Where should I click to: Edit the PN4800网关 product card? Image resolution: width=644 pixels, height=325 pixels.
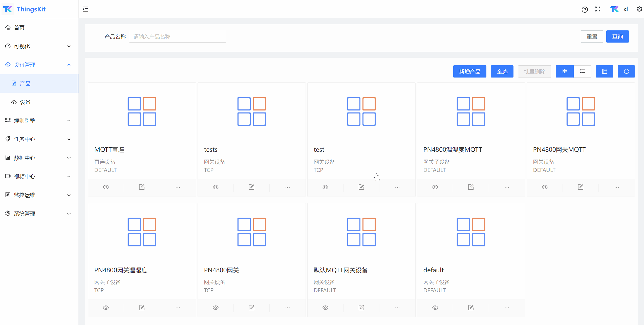coord(251,308)
